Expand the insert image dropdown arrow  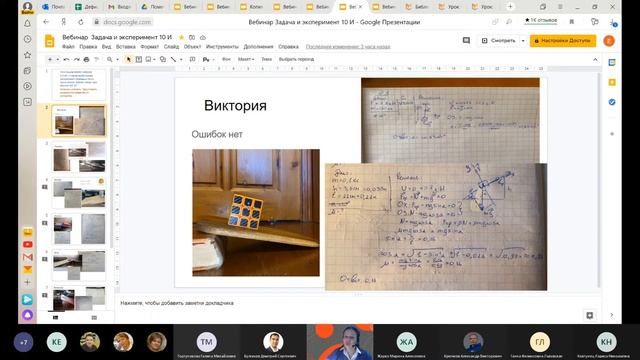click(x=154, y=60)
